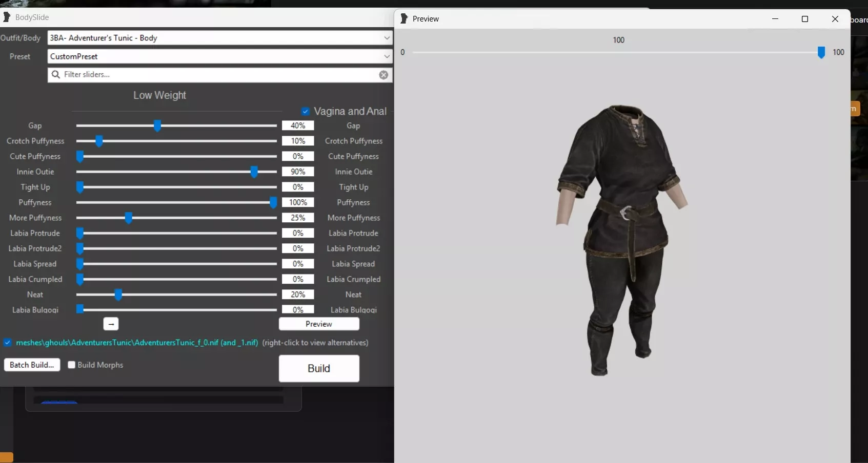Click the Tight Up slider handle
The width and height of the screenshot is (868, 463).
(x=79, y=187)
